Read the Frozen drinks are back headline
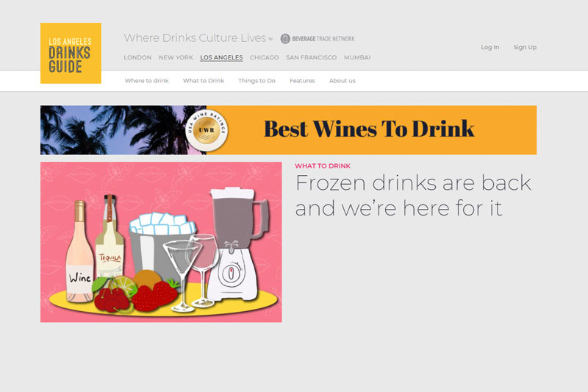Screen dimensions: 588x392 (x=413, y=196)
